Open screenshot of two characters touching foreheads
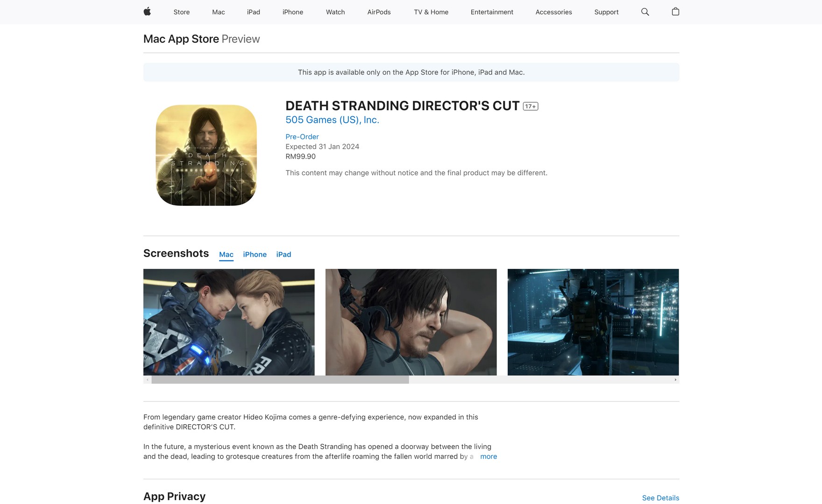This screenshot has width=822, height=504. [x=229, y=322]
